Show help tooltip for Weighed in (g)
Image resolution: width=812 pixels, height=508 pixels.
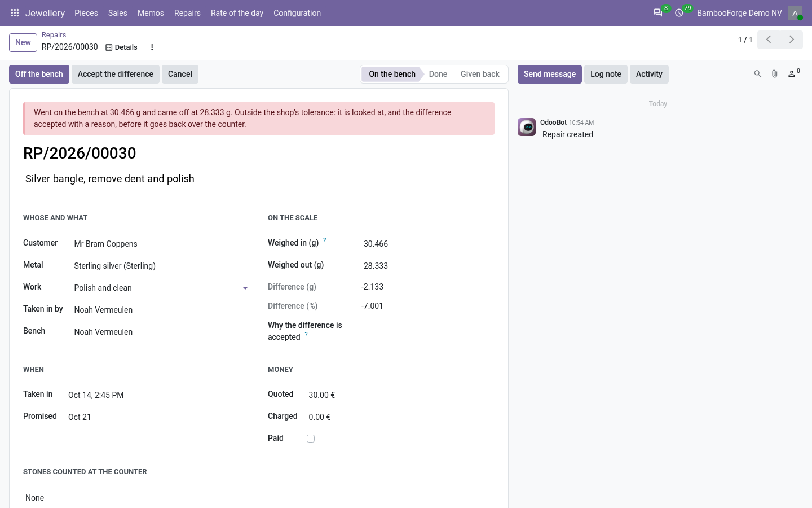pos(325,240)
